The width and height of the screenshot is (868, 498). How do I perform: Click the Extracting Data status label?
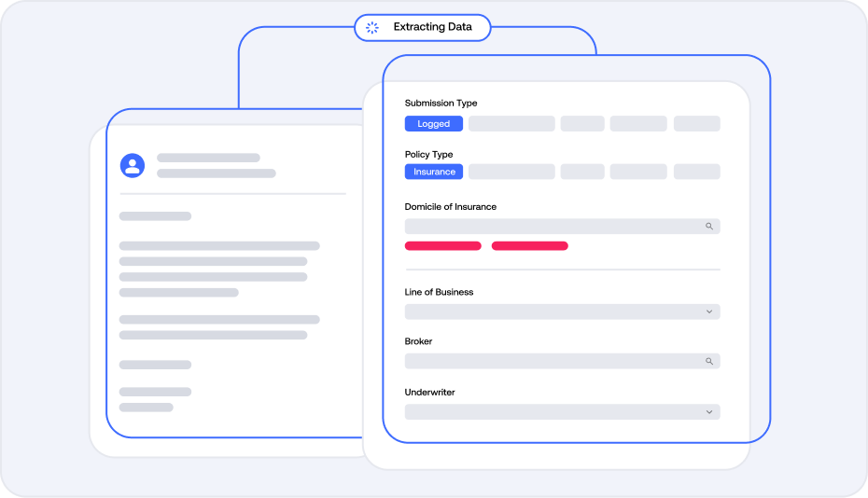pos(432,27)
